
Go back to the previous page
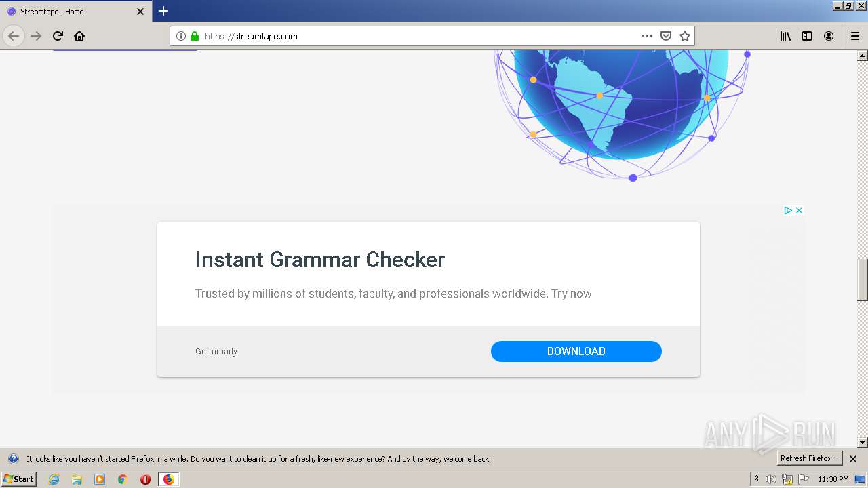point(14,36)
